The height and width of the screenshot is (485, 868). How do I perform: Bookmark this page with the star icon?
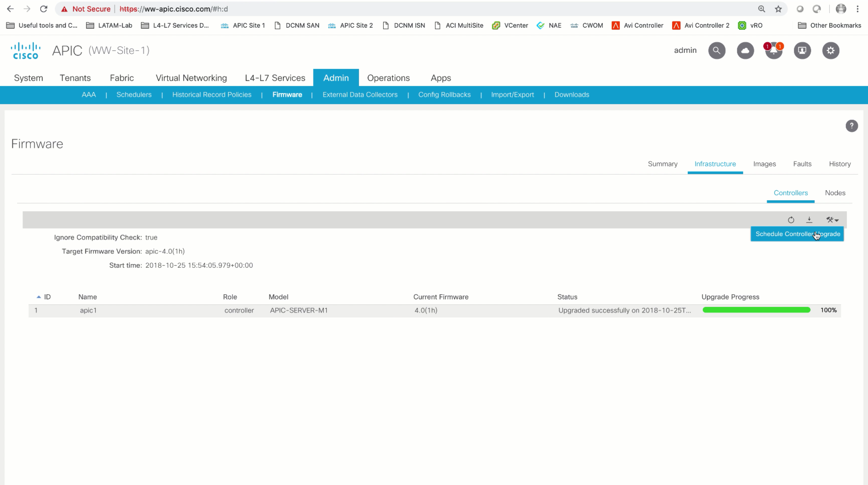(x=778, y=9)
